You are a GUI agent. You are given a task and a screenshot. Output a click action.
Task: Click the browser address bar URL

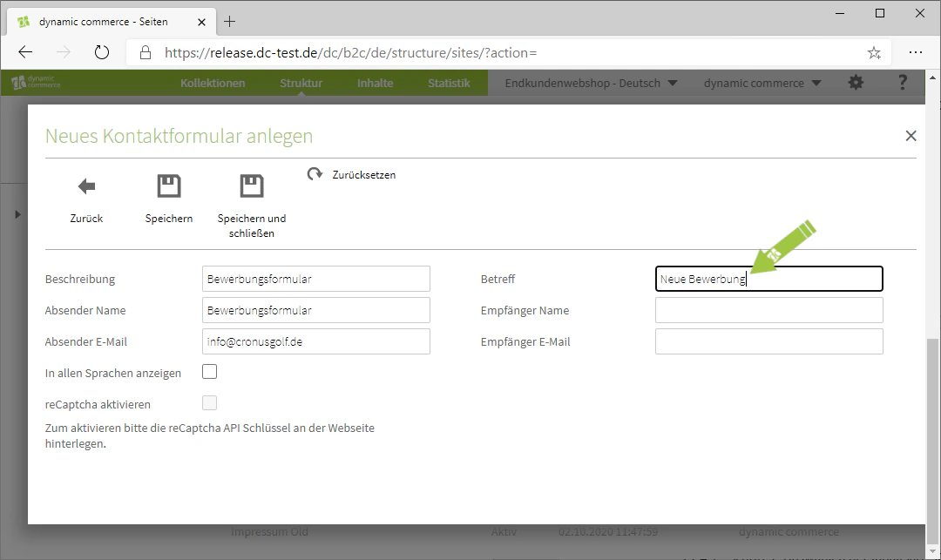click(x=350, y=53)
